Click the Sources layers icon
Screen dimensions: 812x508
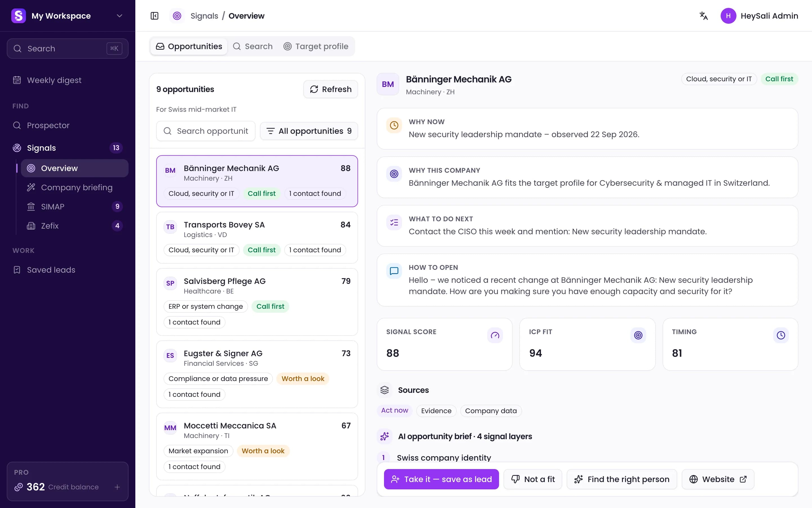pyautogui.click(x=385, y=390)
